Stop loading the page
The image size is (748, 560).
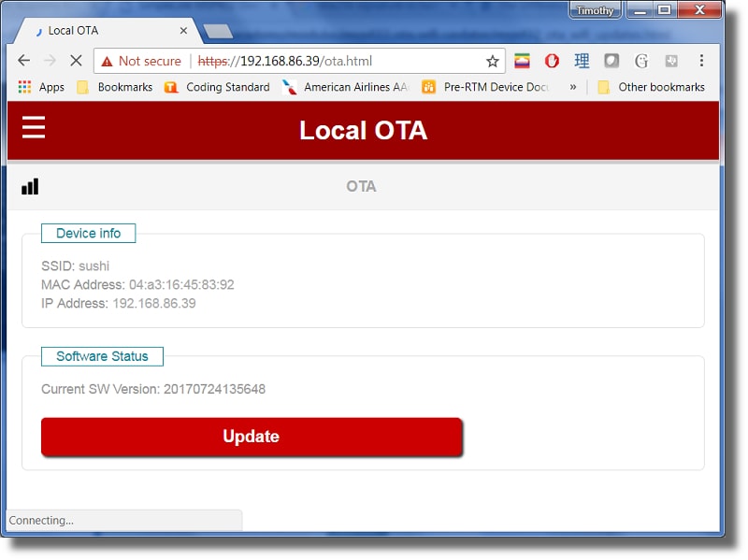click(x=76, y=61)
